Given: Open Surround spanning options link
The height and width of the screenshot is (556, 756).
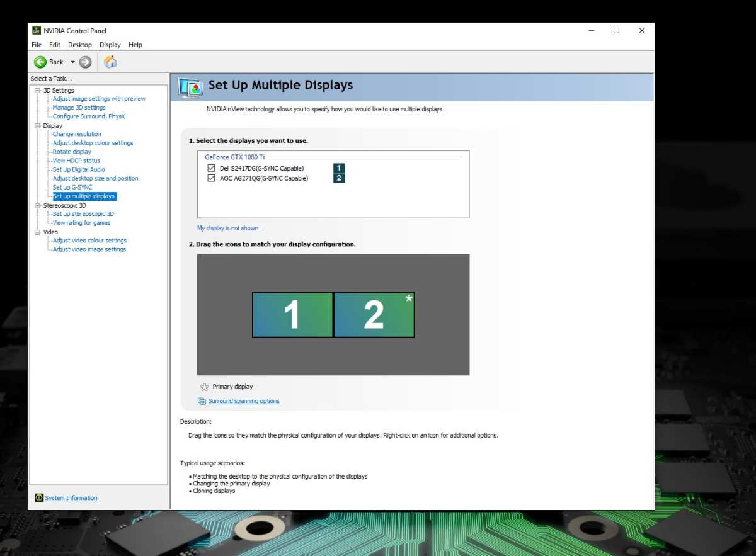Looking at the screenshot, I should (x=244, y=401).
